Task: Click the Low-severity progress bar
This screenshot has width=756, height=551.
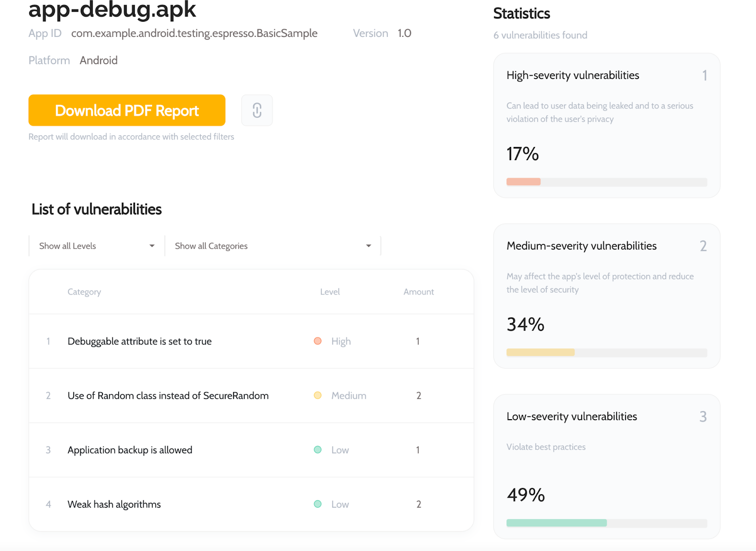Action: coord(607,523)
